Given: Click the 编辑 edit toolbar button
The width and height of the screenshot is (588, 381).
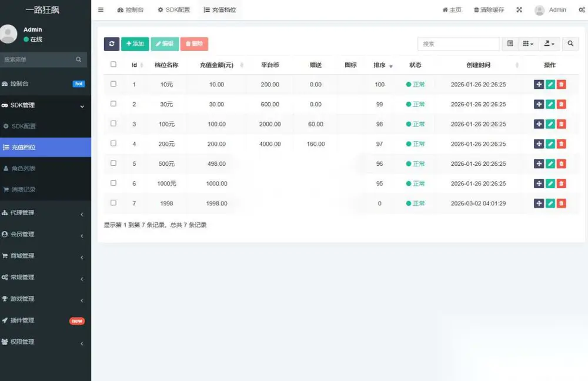Looking at the screenshot, I should coord(165,44).
